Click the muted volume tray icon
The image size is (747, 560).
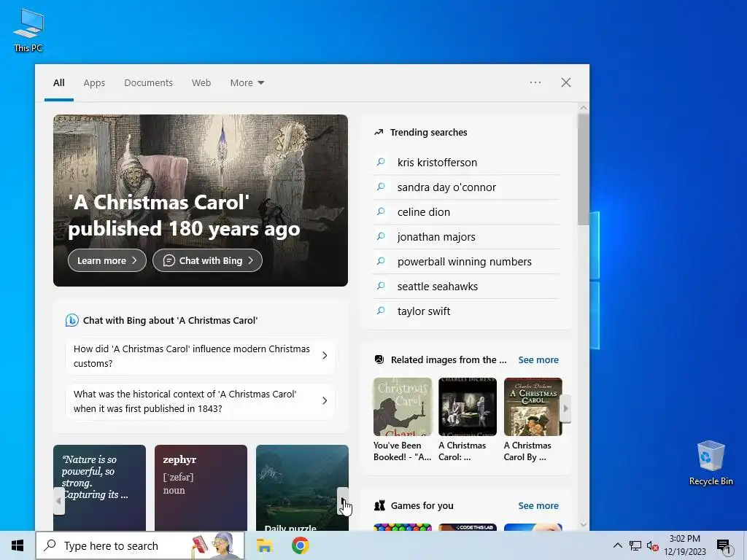coord(652,545)
